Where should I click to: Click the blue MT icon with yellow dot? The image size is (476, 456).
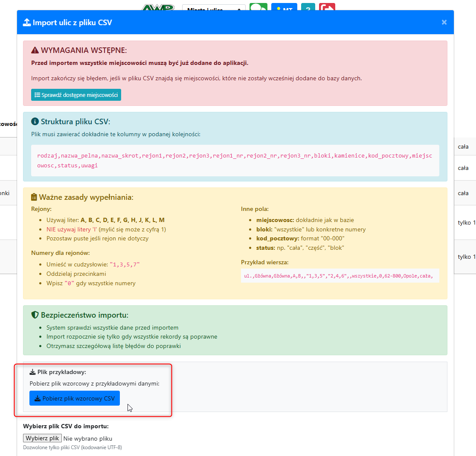point(284,8)
